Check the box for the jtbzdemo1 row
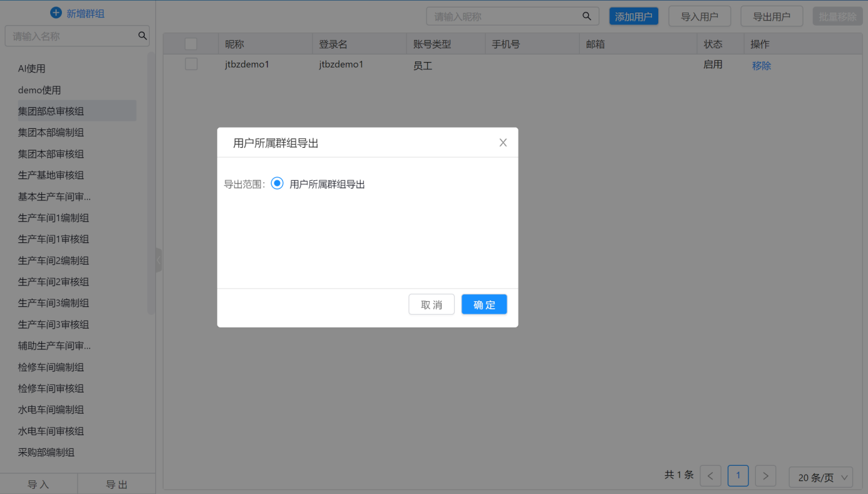868x494 pixels. point(191,64)
